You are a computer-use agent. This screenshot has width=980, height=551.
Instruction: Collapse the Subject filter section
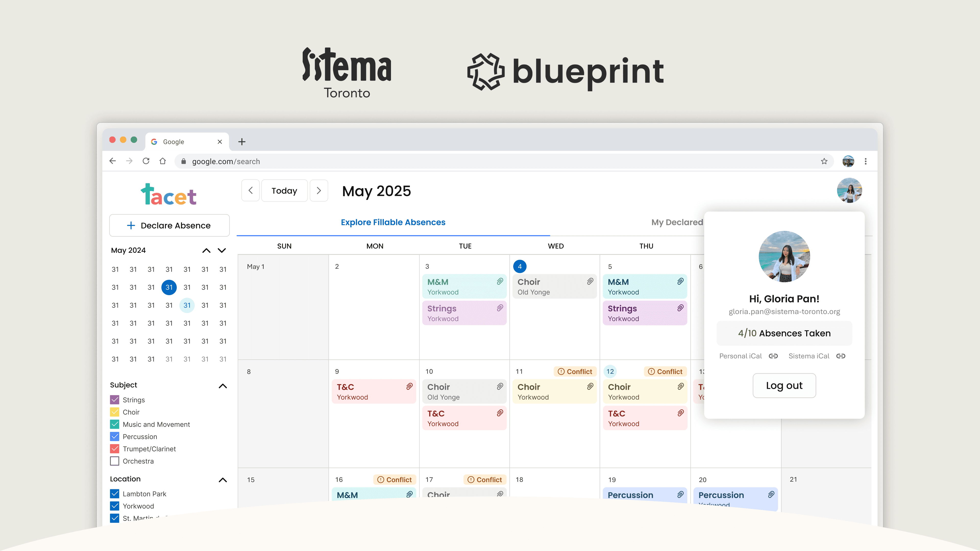(x=223, y=386)
